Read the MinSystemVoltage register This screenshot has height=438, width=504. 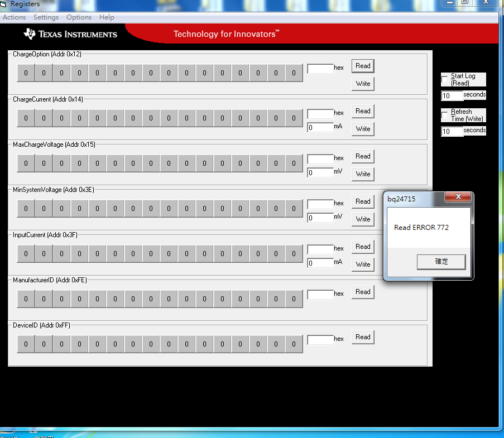363,202
